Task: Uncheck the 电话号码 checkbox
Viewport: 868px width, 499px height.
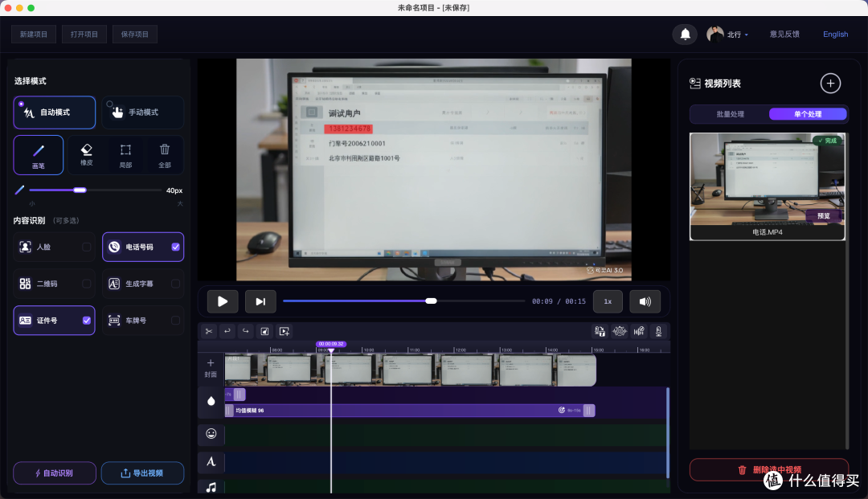Action: coord(175,247)
